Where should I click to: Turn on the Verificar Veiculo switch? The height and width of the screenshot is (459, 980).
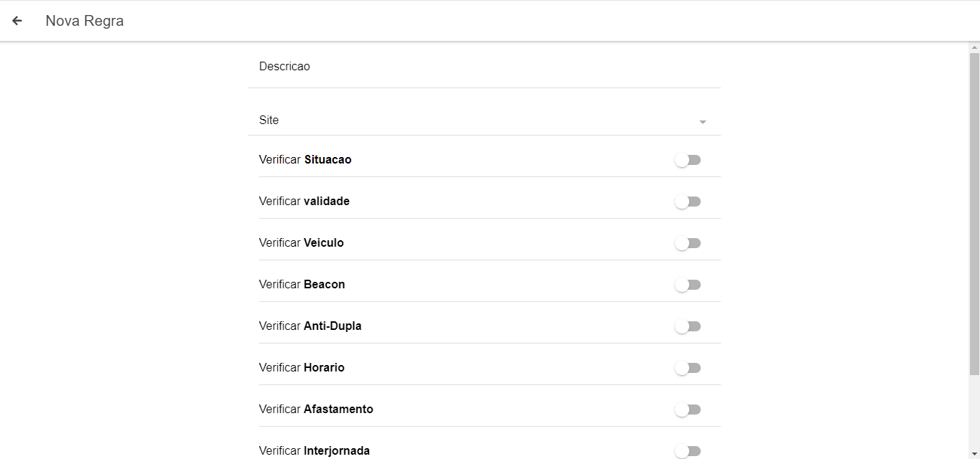tap(687, 243)
